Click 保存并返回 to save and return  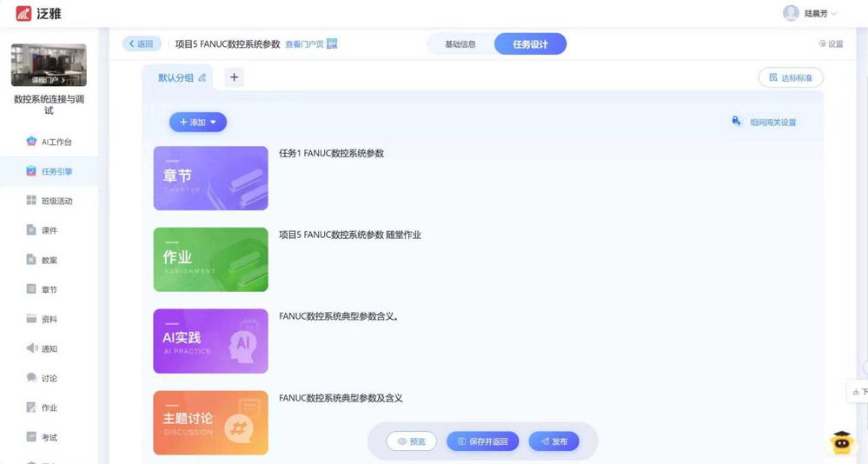pyautogui.click(x=482, y=441)
